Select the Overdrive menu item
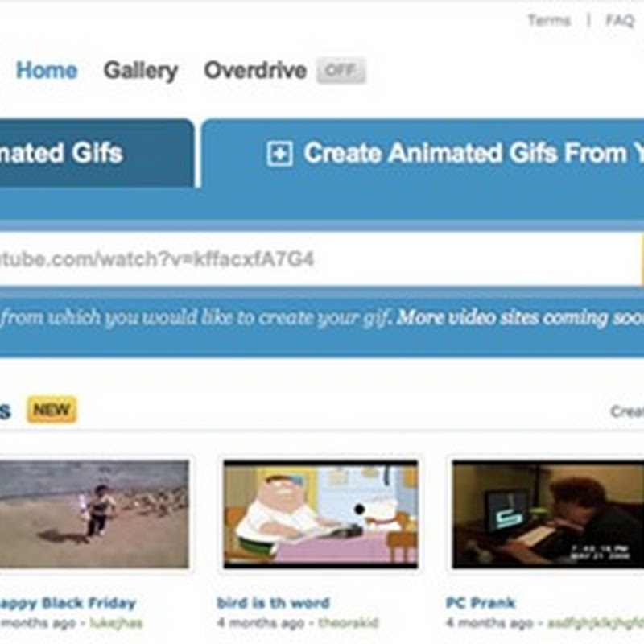This screenshot has width=644, height=644. tap(255, 70)
